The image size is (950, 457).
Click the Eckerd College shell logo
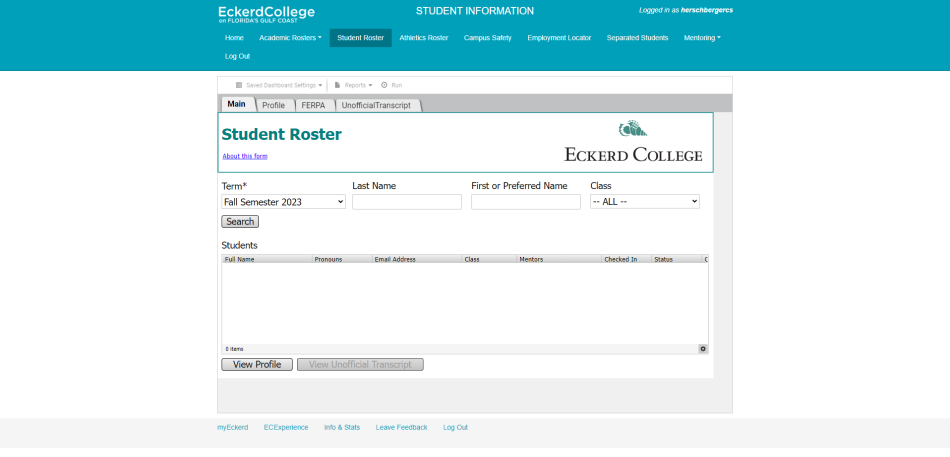(x=632, y=129)
